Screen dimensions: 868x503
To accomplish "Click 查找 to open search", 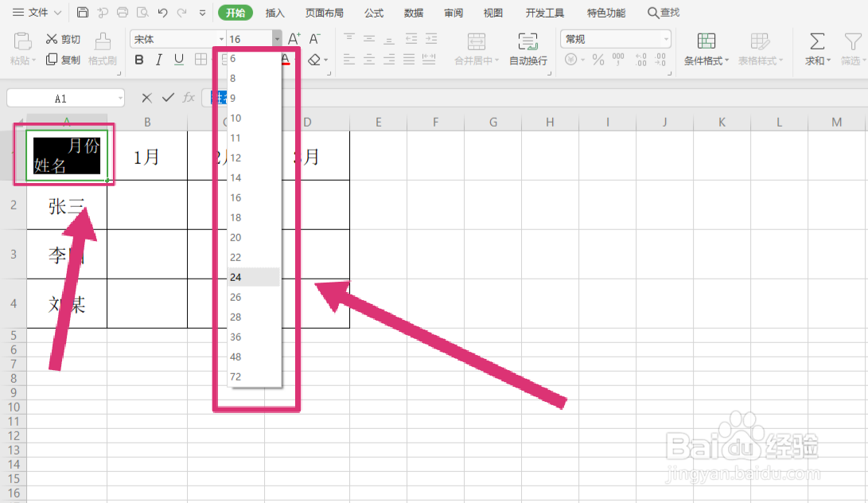I will [671, 12].
